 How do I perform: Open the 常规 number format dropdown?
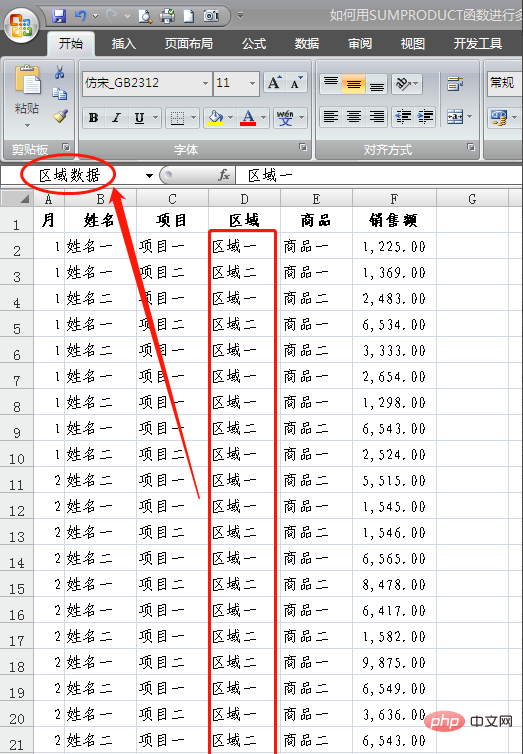[504, 83]
